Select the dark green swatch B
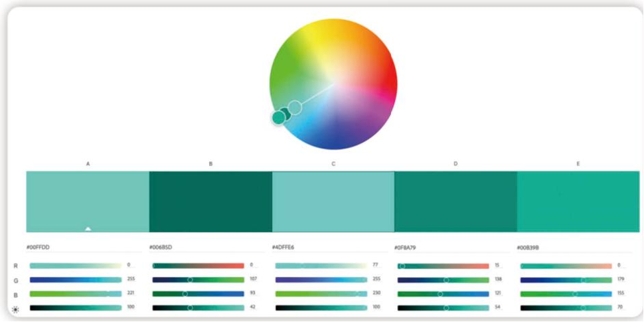 click(210, 202)
